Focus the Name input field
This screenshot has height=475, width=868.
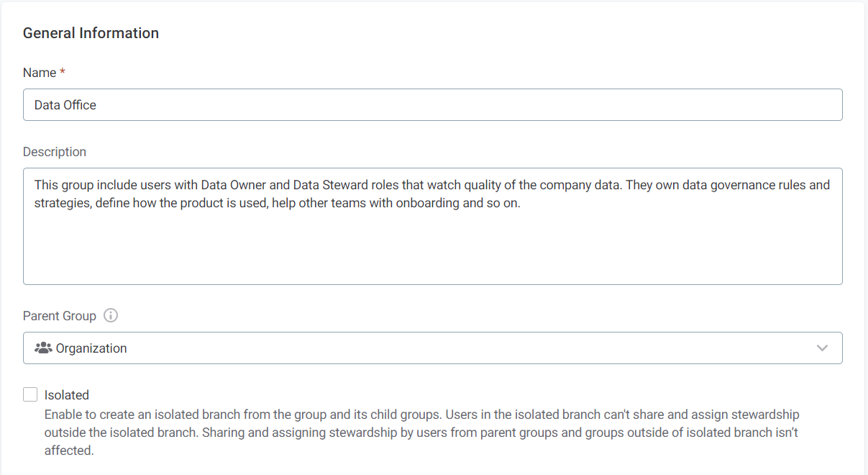pyautogui.click(x=431, y=105)
